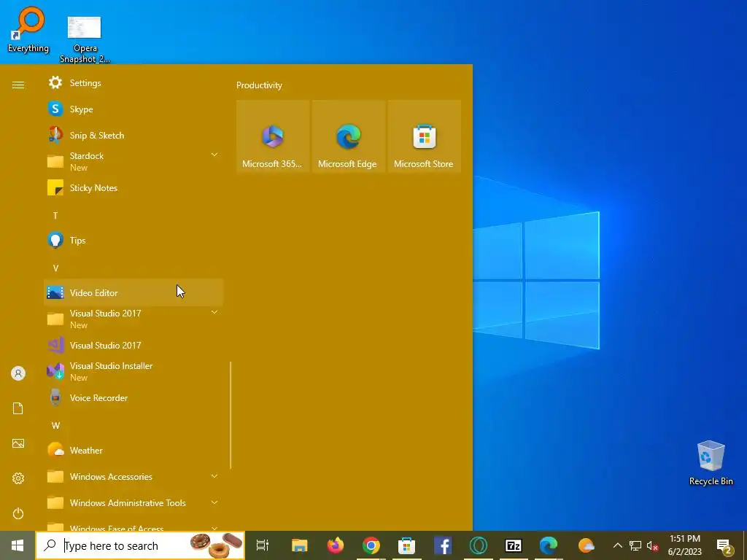Launch Google Chrome from the taskbar

tap(371, 545)
